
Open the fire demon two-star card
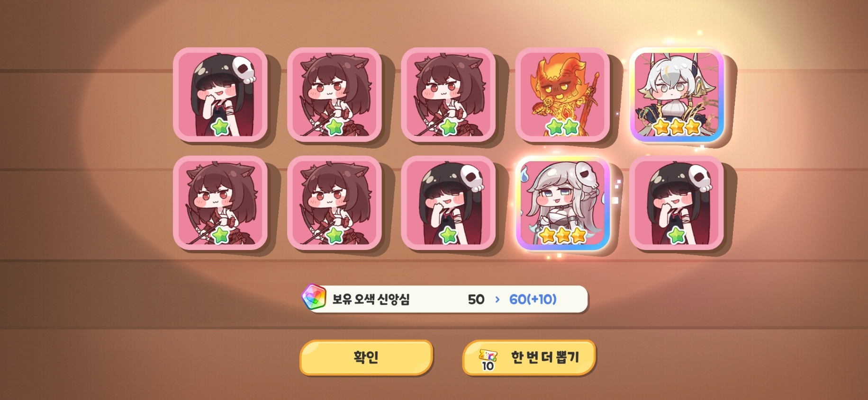562,95
